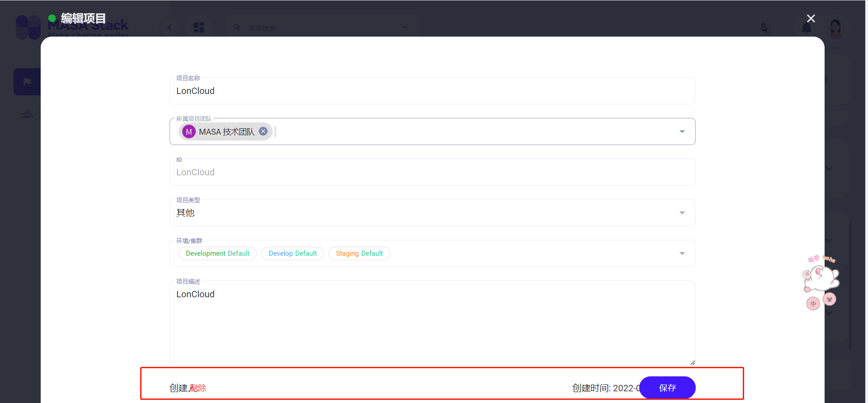The width and height of the screenshot is (868, 403).
Task: Open the 项目类型 dropdown arrow
Action: pyautogui.click(x=682, y=213)
